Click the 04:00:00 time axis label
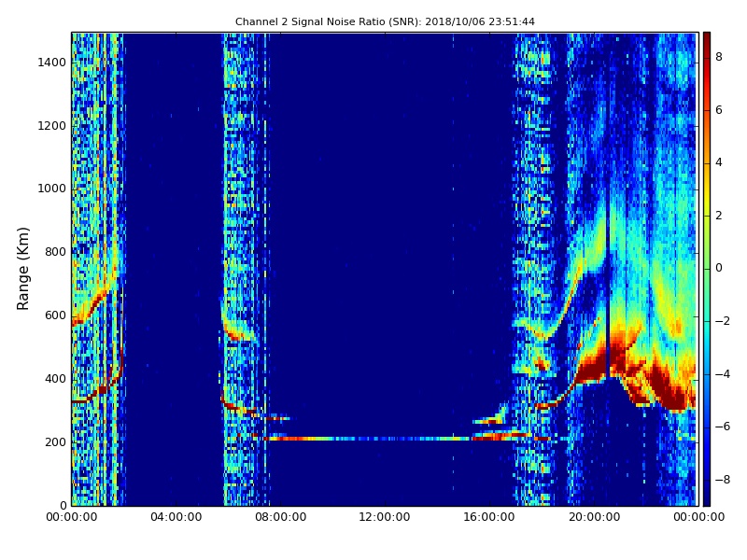Screen dimensions: 747x560 [x=176, y=517]
